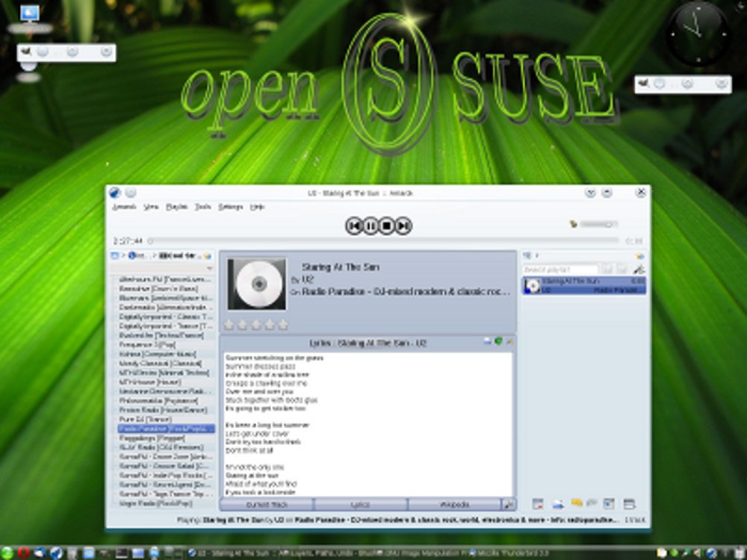The height and width of the screenshot is (560, 747).
Task: Select SomaFM - Groove Salad stream
Action: coord(164,466)
